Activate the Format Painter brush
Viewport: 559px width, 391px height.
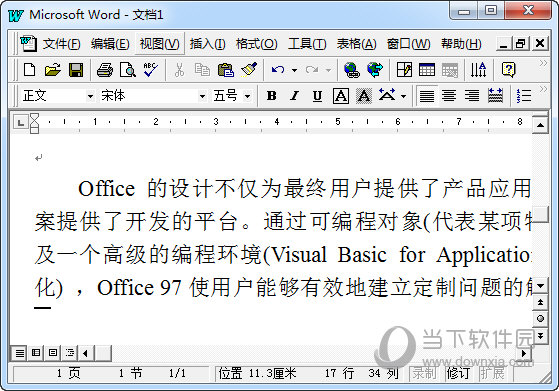tap(249, 70)
